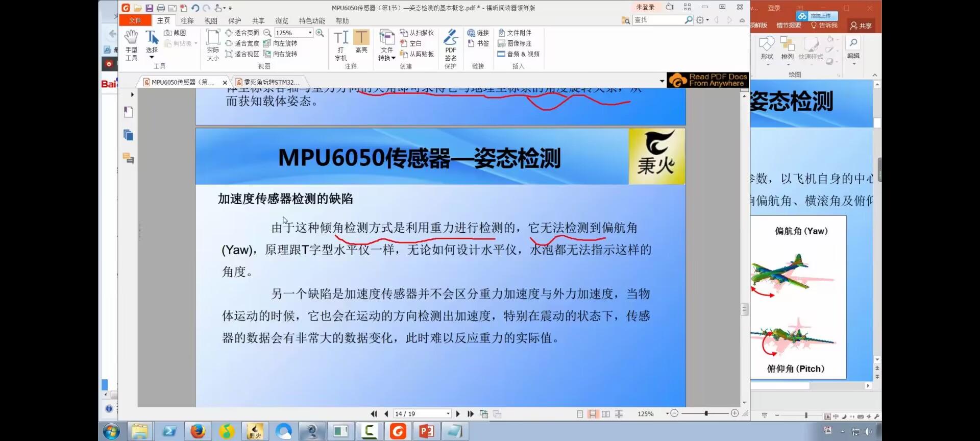Click Not Logged In (未登录) button
This screenshot has width=980, height=441.
[x=645, y=7]
